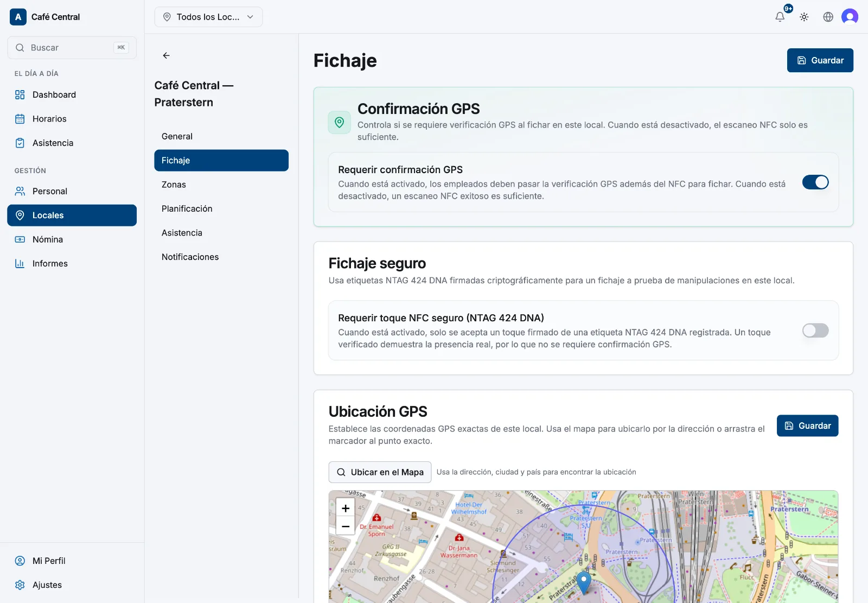This screenshot has width=868, height=603.
Task: Go to Nómina in sidebar
Action: point(72,239)
